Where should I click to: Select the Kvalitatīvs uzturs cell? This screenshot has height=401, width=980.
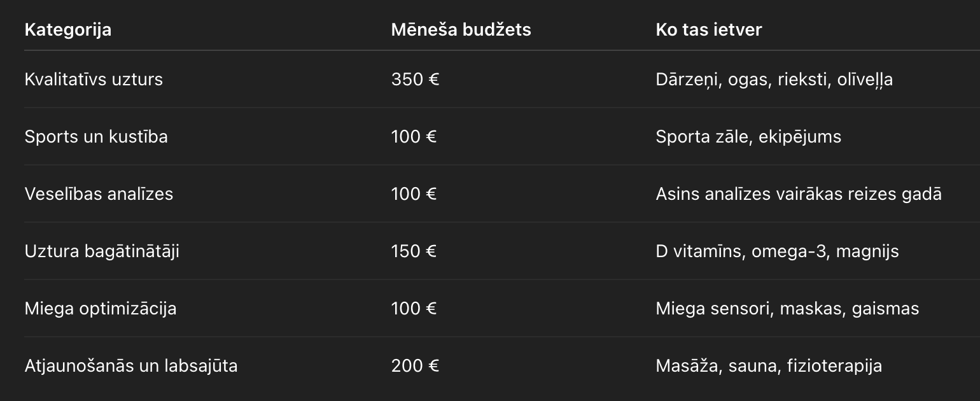[94, 80]
